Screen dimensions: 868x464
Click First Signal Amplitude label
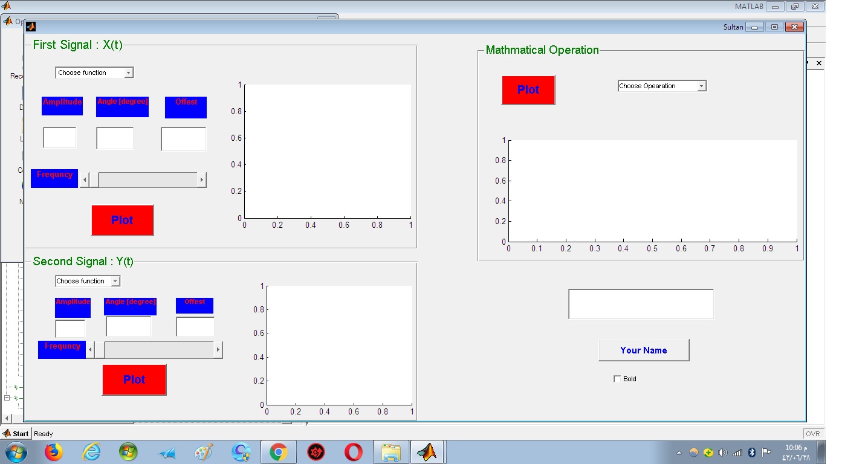point(62,106)
